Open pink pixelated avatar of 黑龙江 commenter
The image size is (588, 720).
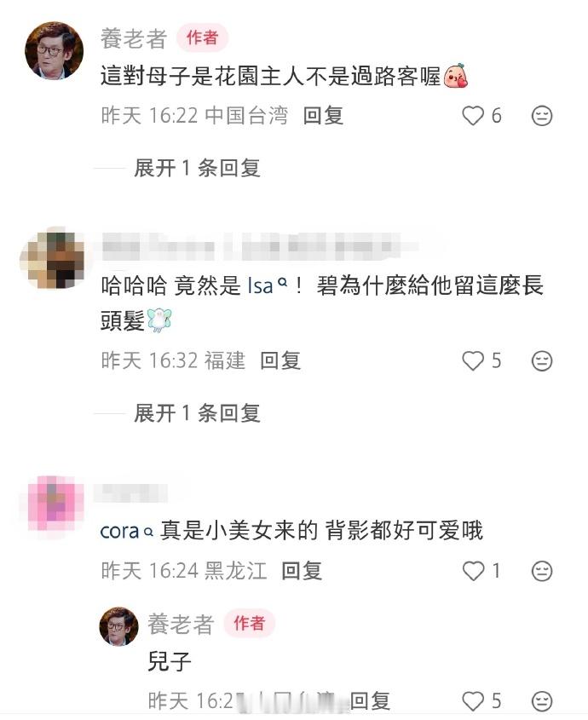coord(55,504)
